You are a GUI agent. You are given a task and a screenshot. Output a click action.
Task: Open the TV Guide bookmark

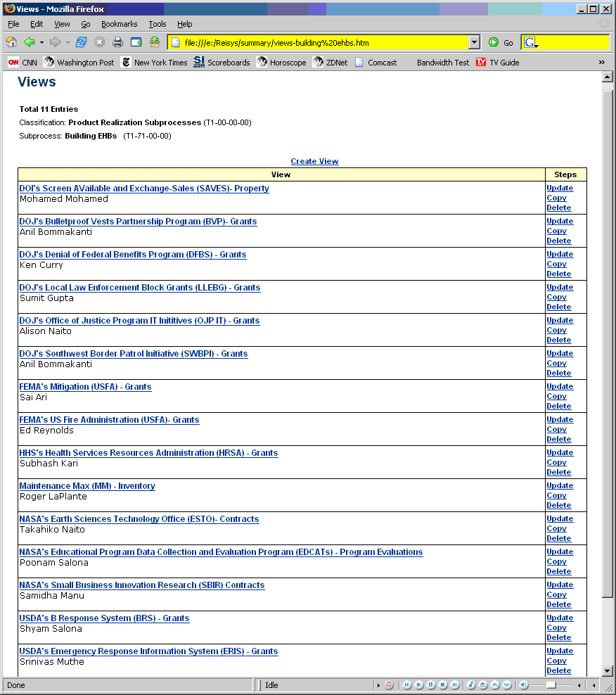point(498,63)
